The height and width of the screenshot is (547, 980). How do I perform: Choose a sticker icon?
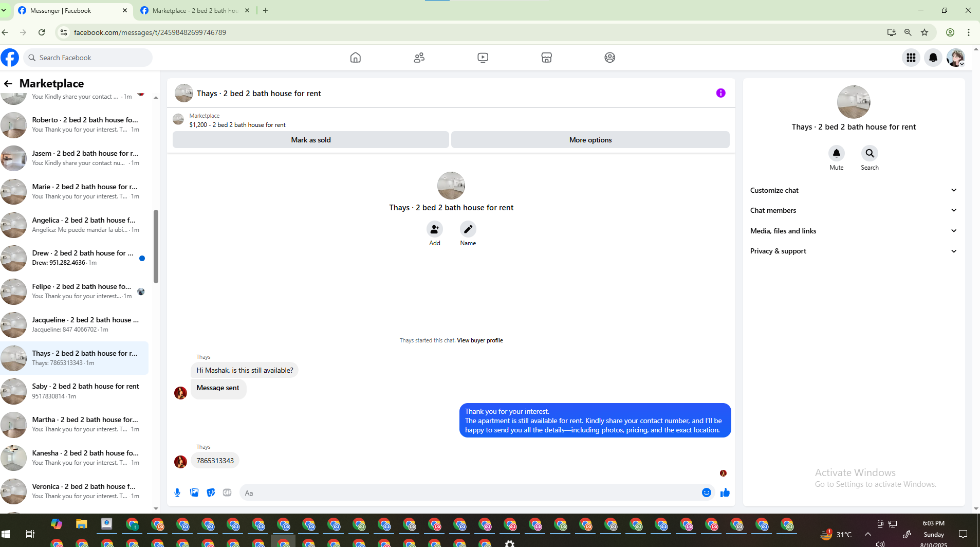pyautogui.click(x=211, y=493)
